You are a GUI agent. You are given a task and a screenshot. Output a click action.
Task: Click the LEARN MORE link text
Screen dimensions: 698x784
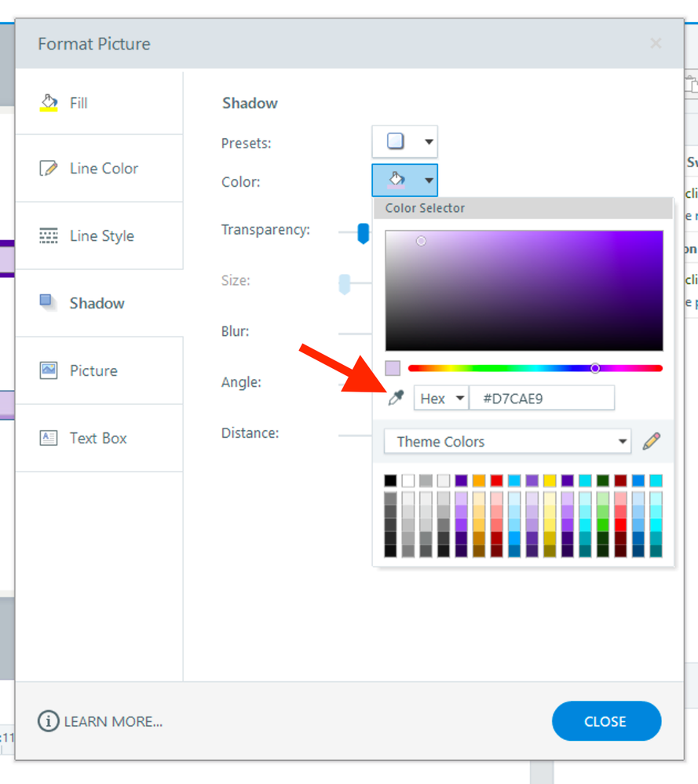tap(113, 722)
